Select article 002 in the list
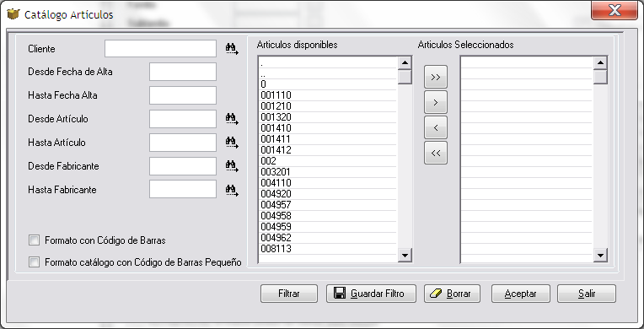Image resolution: width=644 pixels, height=329 pixels. pyautogui.click(x=328, y=161)
